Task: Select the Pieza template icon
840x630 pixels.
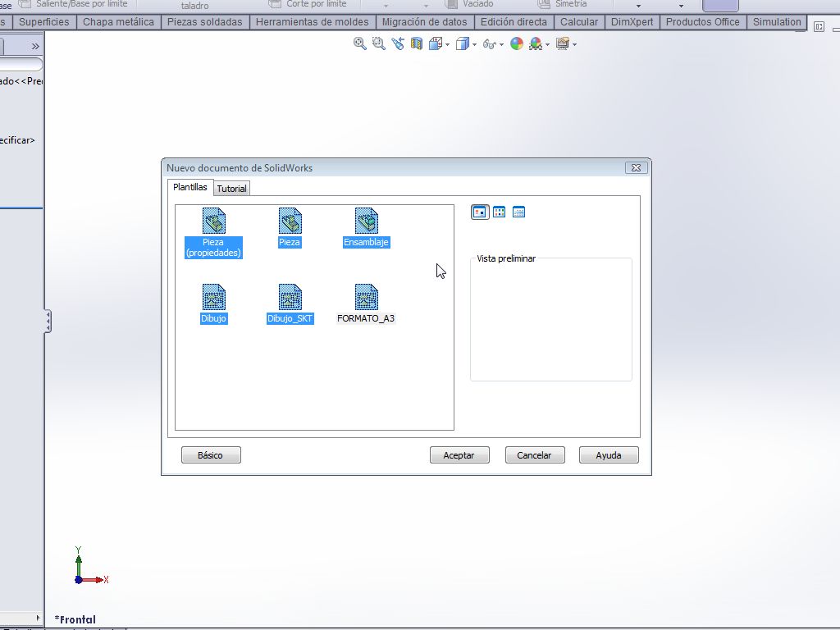Action: tap(290, 221)
